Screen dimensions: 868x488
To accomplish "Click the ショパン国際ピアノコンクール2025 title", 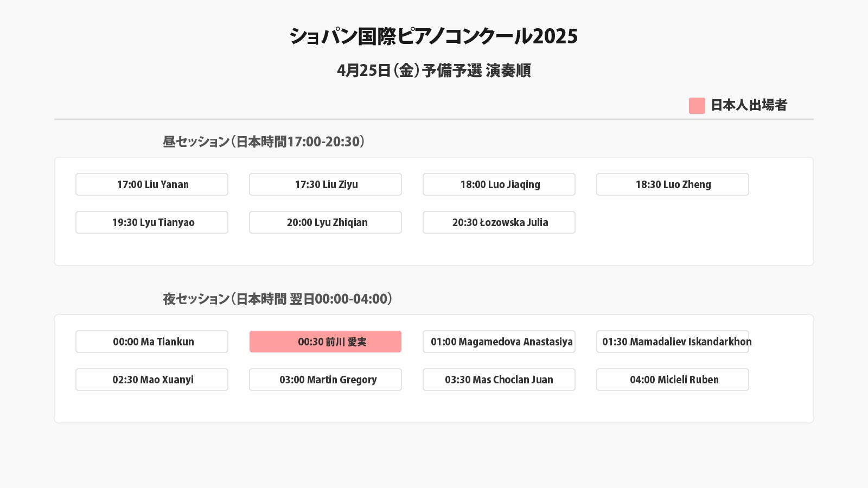I will (x=433, y=36).
